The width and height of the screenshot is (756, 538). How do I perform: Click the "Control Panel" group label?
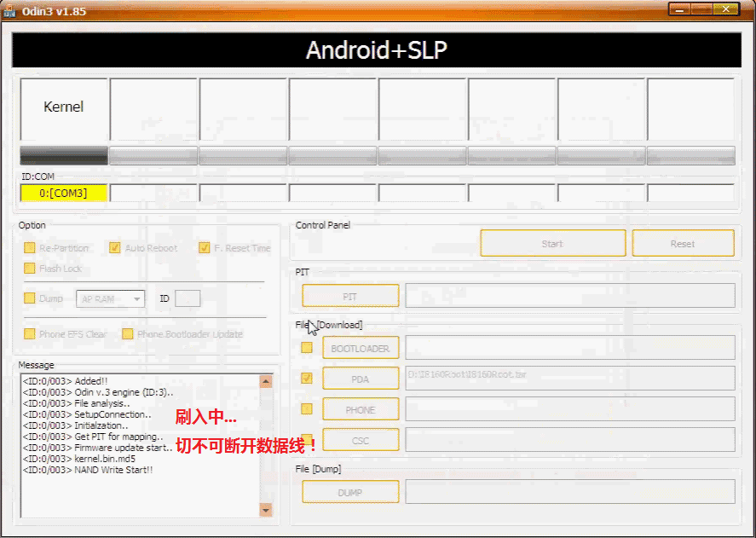pyautogui.click(x=323, y=225)
